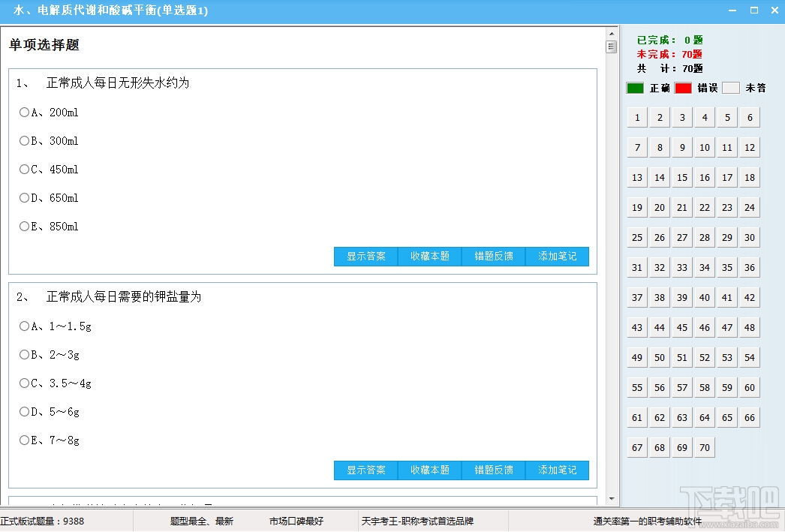The image size is (785, 532).
Task: Navigate to question 54
Action: click(x=750, y=358)
